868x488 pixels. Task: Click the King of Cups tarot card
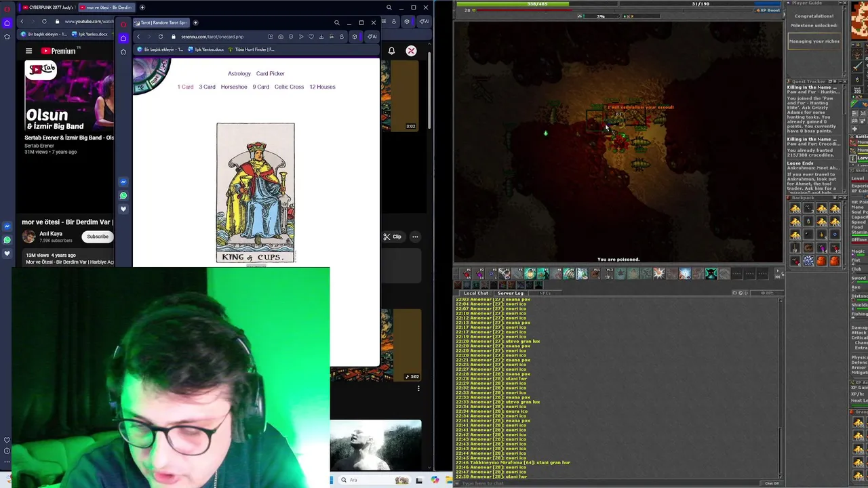coord(256,192)
